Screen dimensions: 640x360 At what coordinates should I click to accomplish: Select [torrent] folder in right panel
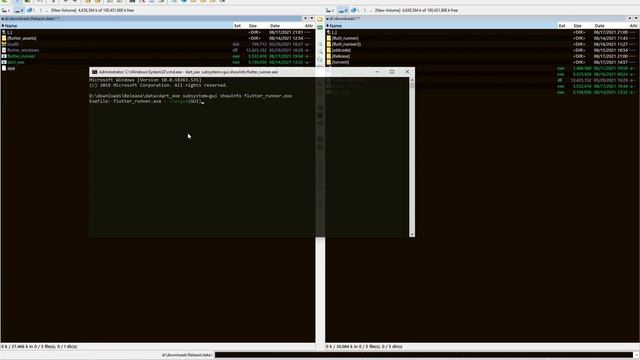coord(482,62)
